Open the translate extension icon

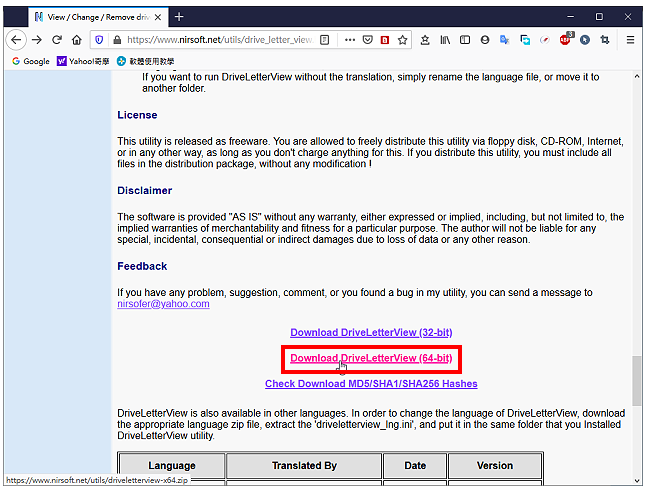click(x=505, y=40)
